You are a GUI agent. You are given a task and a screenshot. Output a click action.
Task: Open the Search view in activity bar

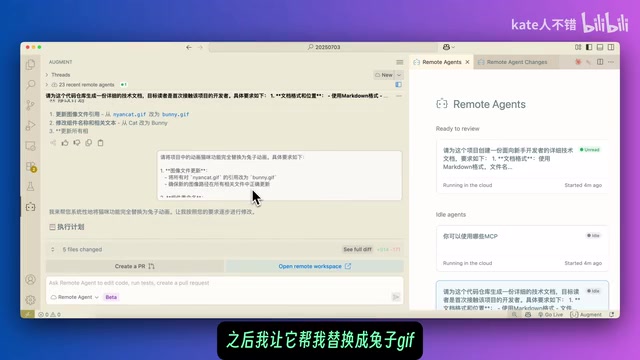pos(31,84)
